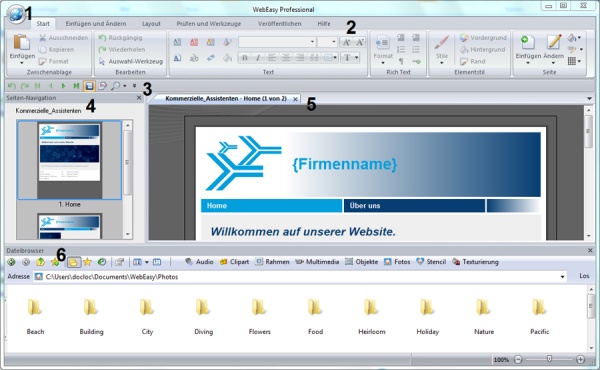Screen dimensions: 600x370
Task: Expand the Einfügen paste dropdown in Zwischenablage
Action: click(x=22, y=63)
